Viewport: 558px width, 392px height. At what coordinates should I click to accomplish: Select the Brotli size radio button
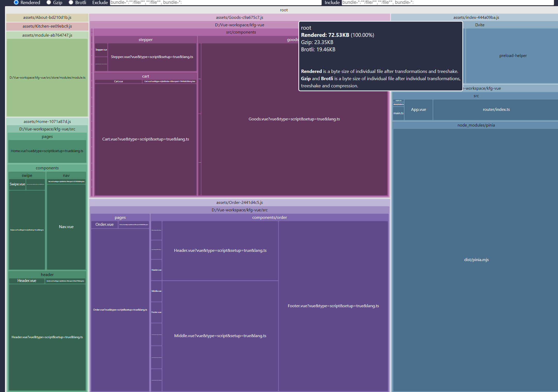pos(71,2)
